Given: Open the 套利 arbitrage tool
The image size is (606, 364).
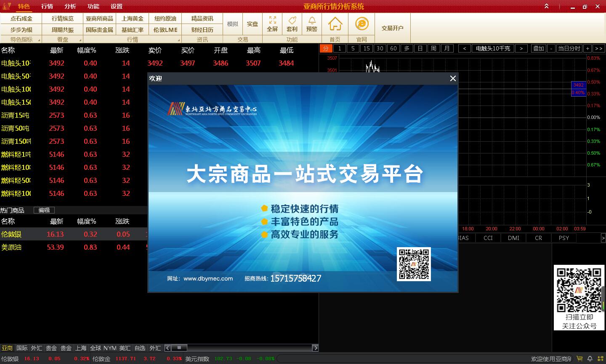Looking at the screenshot, I should (x=292, y=24).
